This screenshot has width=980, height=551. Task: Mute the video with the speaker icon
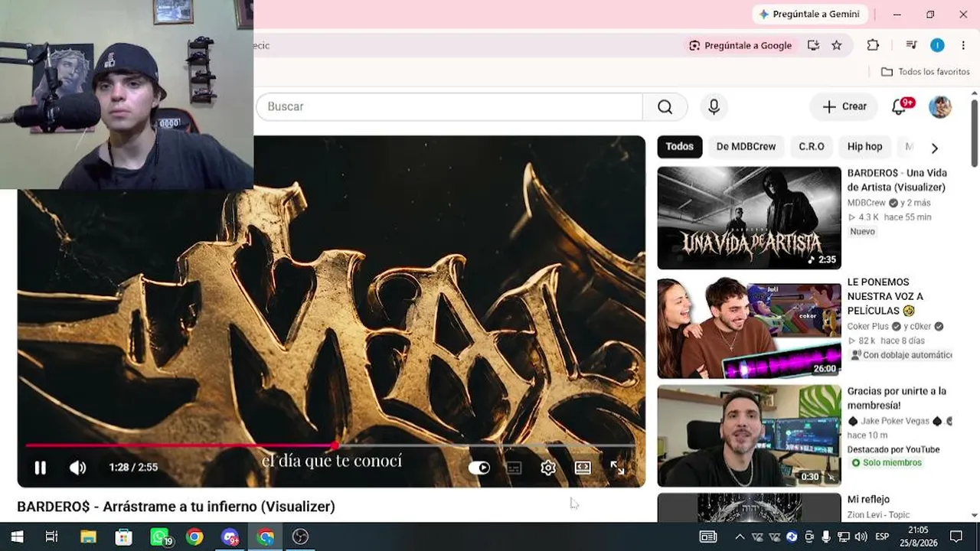(x=78, y=468)
